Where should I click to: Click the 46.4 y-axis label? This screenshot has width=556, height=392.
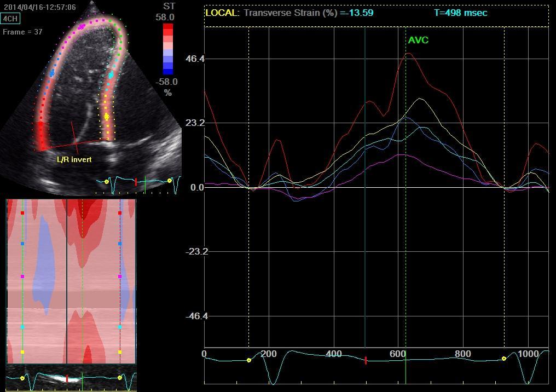pyautogui.click(x=195, y=59)
